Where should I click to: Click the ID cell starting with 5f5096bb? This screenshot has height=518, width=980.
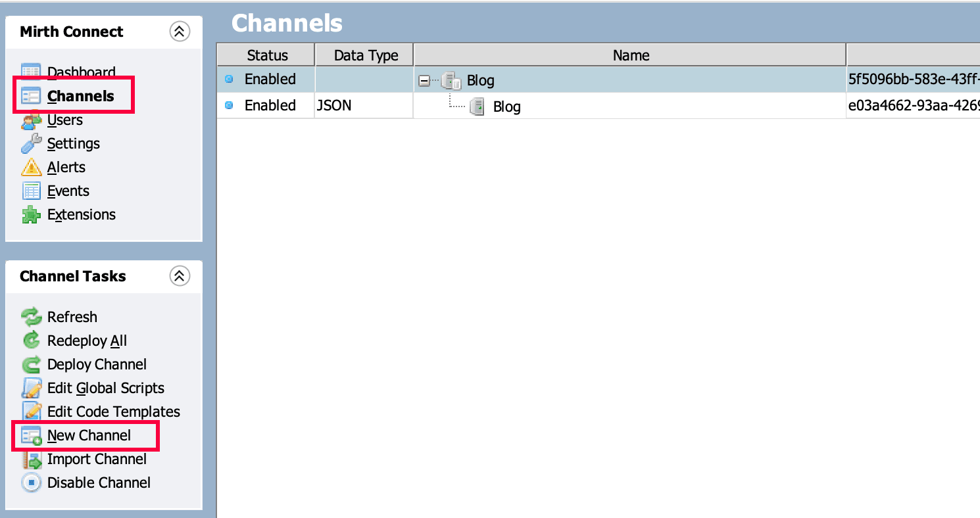click(914, 80)
